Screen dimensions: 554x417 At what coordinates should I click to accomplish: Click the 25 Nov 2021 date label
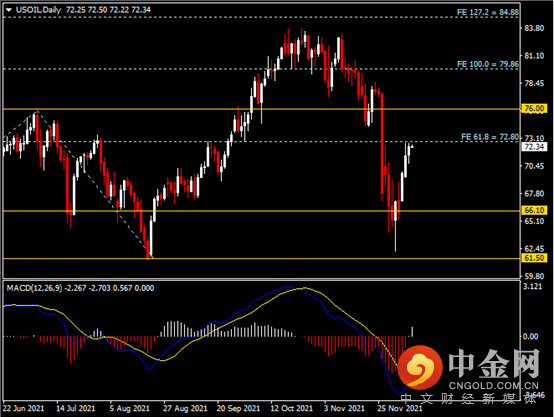pyautogui.click(x=400, y=409)
